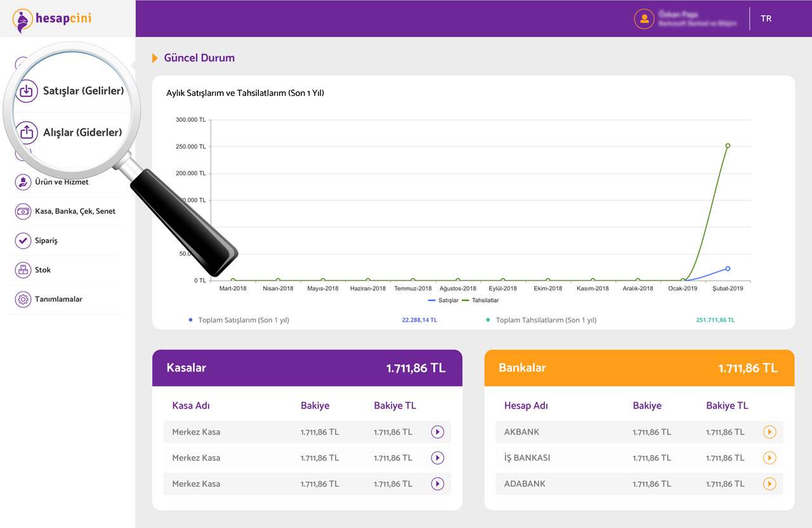Open Sipariş menu

point(46,241)
